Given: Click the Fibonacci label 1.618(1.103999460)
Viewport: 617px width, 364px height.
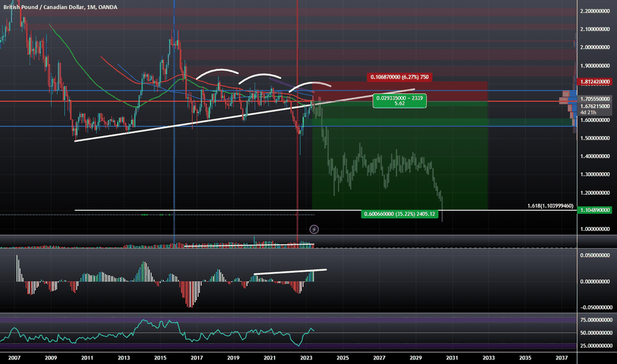Looking at the screenshot, I should pyautogui.click(x=550, y=206).
